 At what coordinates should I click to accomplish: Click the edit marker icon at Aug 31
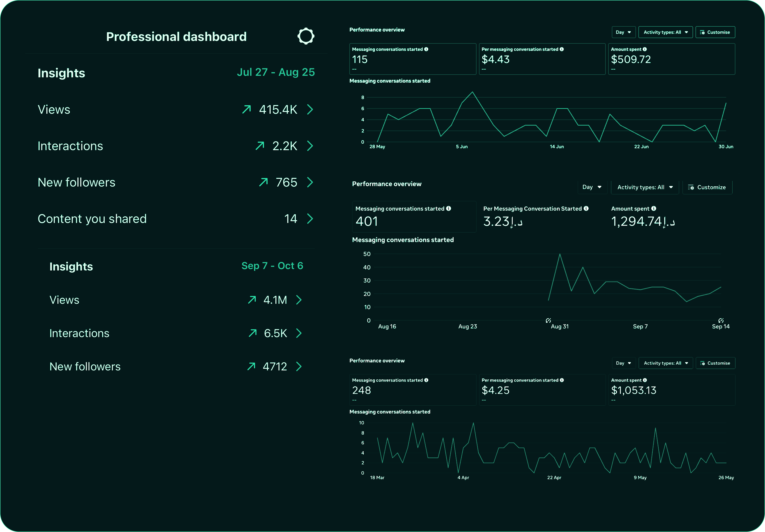[548, 321]
